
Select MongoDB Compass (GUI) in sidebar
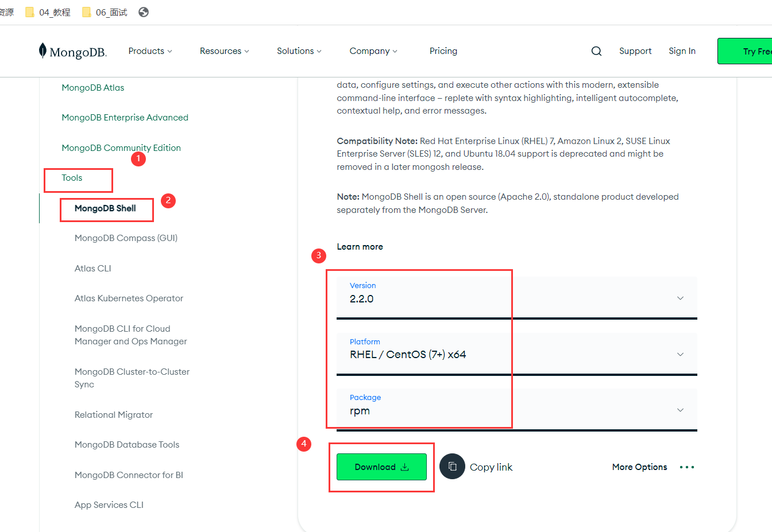126,238
